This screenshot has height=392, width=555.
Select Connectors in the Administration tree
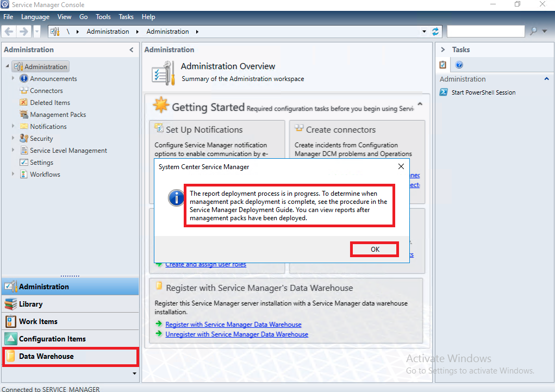[x=46, y=91]
